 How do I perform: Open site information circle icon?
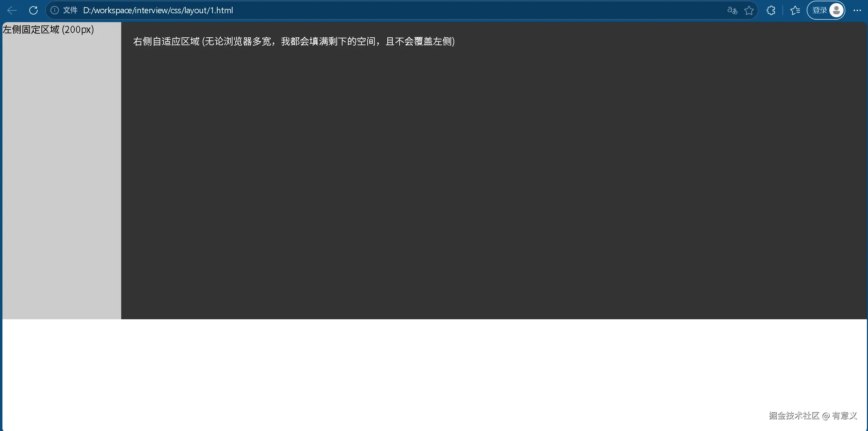(54, 11)
